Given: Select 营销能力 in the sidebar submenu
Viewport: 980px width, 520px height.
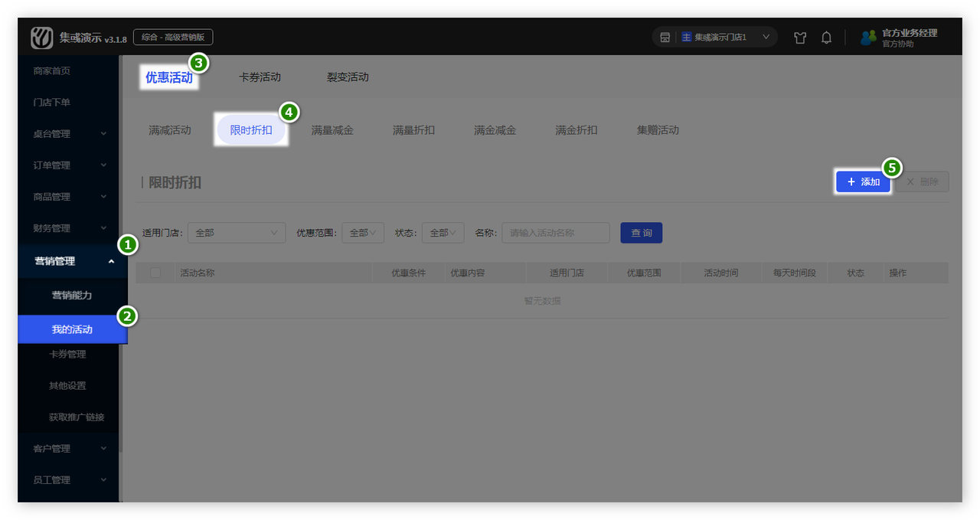Looking at the screenshot, I should [72, 295].
